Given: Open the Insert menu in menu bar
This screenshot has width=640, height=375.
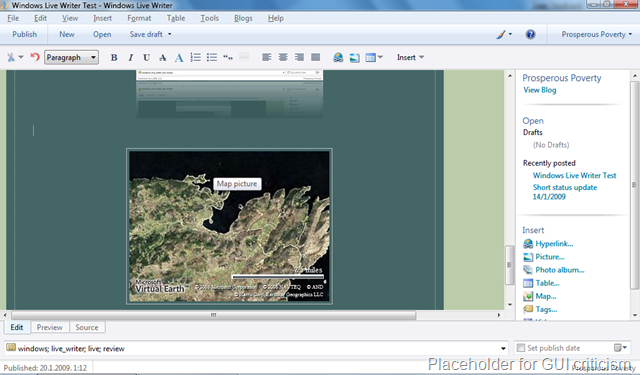Looking at the screenshot, I should point(102,18).
